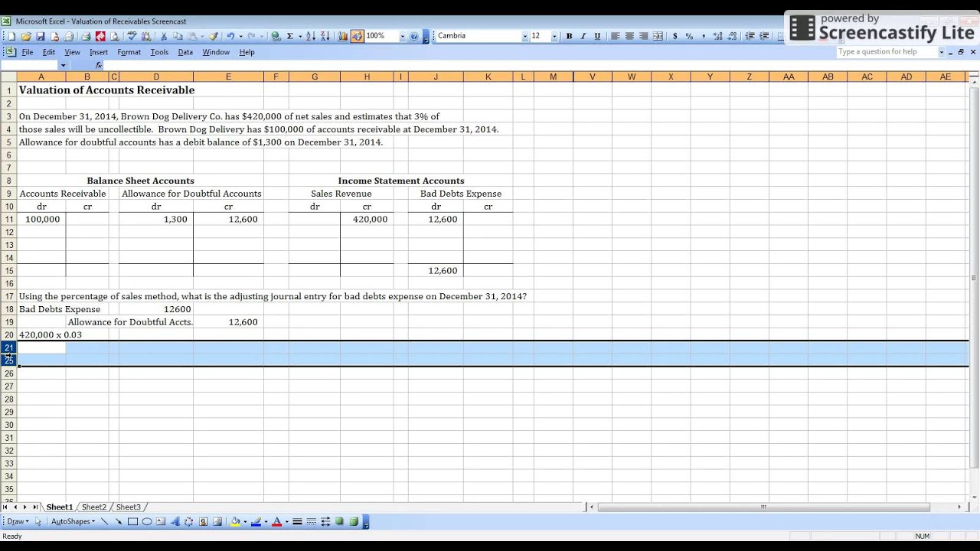
Task: Open the File menu
Action: click(28, 52)
